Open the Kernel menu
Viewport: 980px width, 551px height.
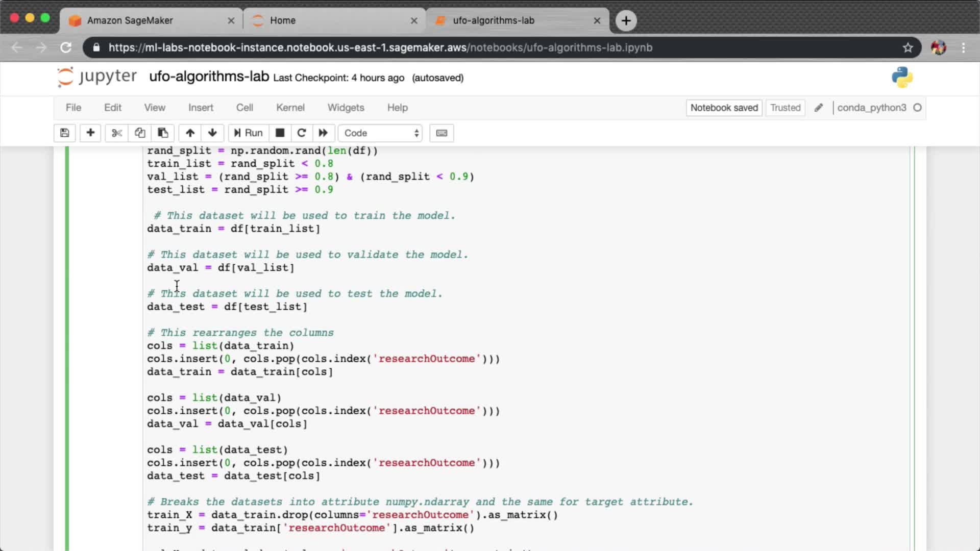[290, 108]
